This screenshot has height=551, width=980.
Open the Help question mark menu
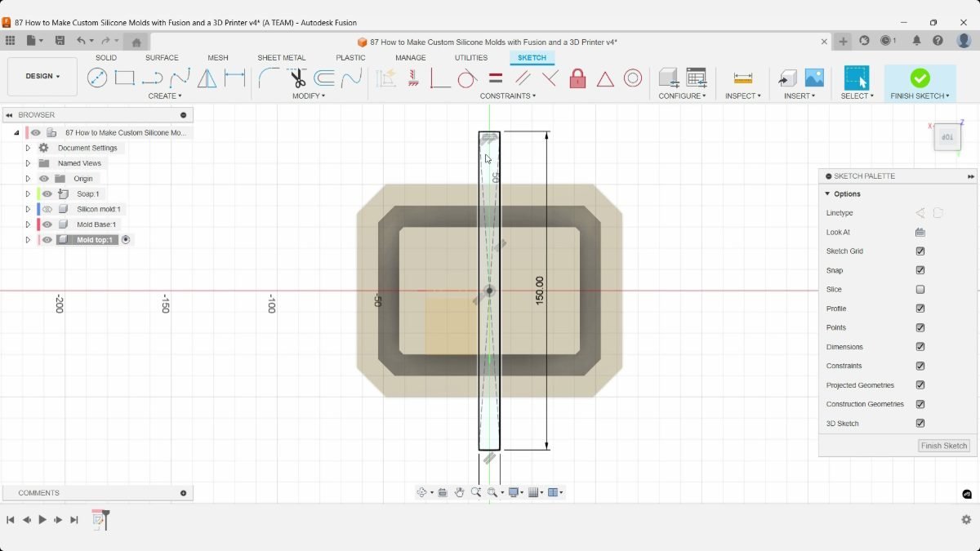coord(938,40)
